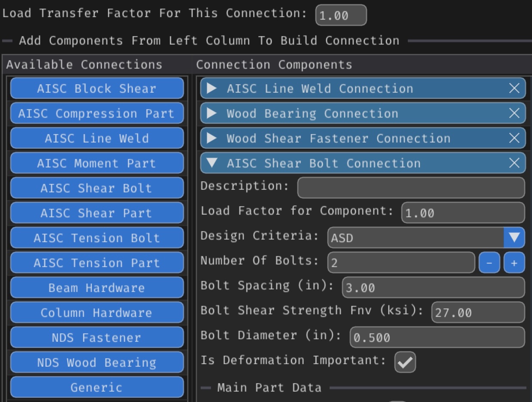Click the Description text field
The image size is (532, 402).
click(410, 188)
